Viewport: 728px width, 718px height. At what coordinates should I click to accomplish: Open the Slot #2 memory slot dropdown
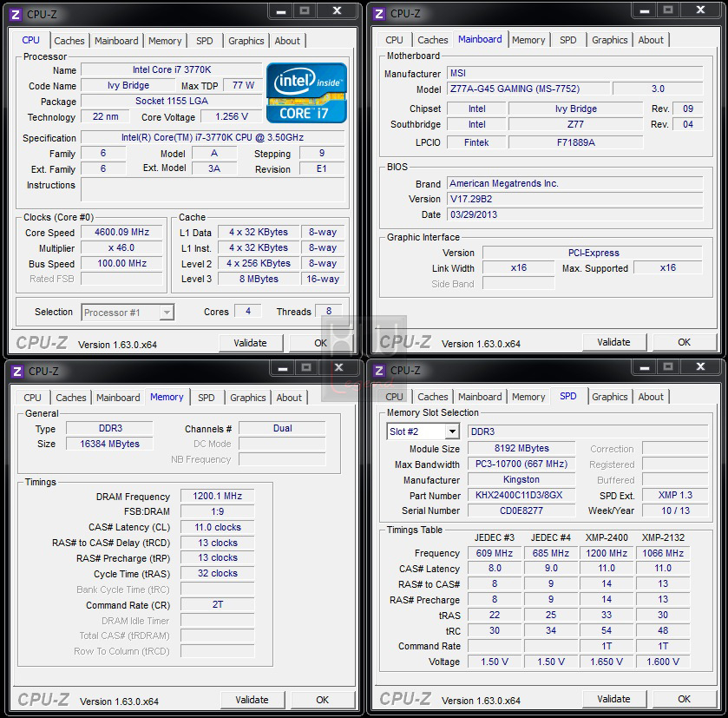coord(423,431)
